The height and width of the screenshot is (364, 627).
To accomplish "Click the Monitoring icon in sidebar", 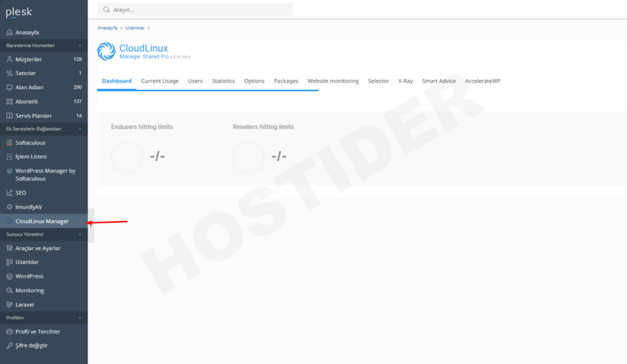I will pos(9,290).
